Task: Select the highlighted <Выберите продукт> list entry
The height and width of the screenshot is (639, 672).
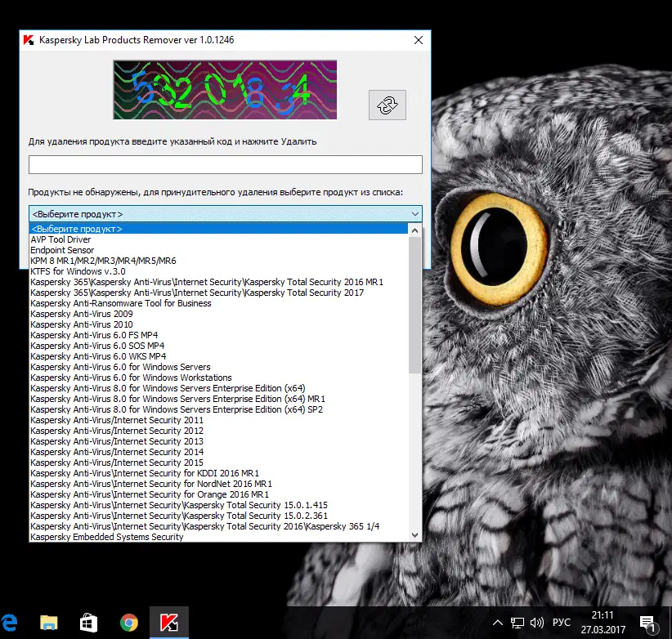Action: [x=218, y=229]
